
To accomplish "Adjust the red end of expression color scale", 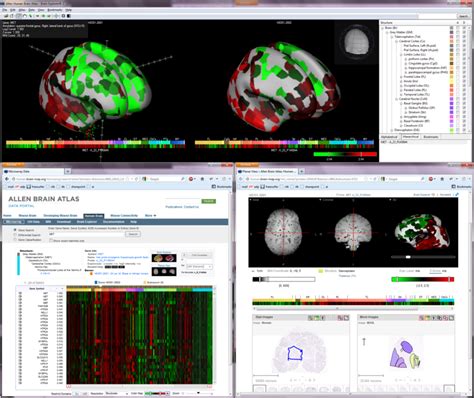I will click(361, 154).
